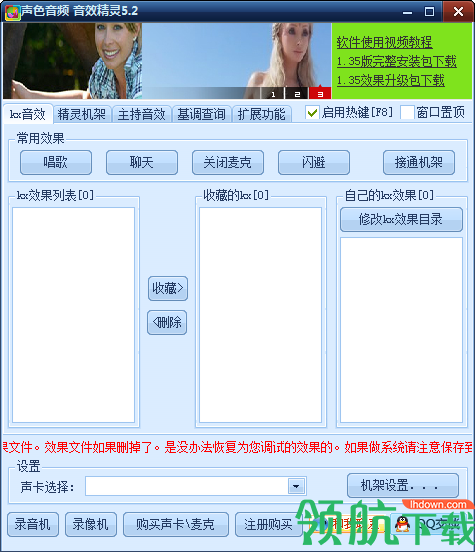Minimize the window
This screenshot has height=552, width=475.
(407, 12)
